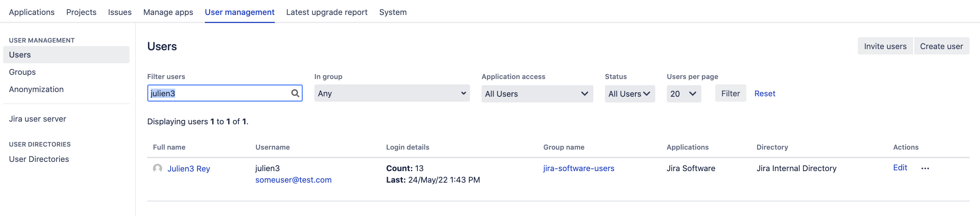Open Latest upgrade report tab
Viewport: 980px width, 216px height.
(327, 12)
